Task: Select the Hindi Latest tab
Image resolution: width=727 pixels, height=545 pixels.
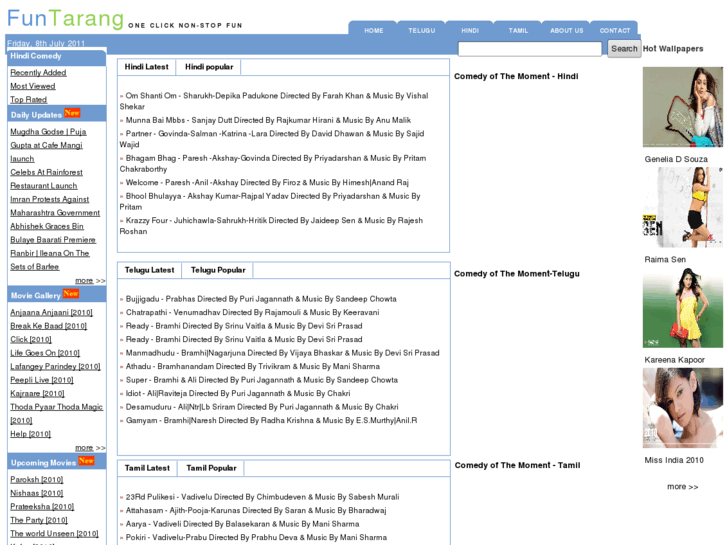Action: click(146, 67)
